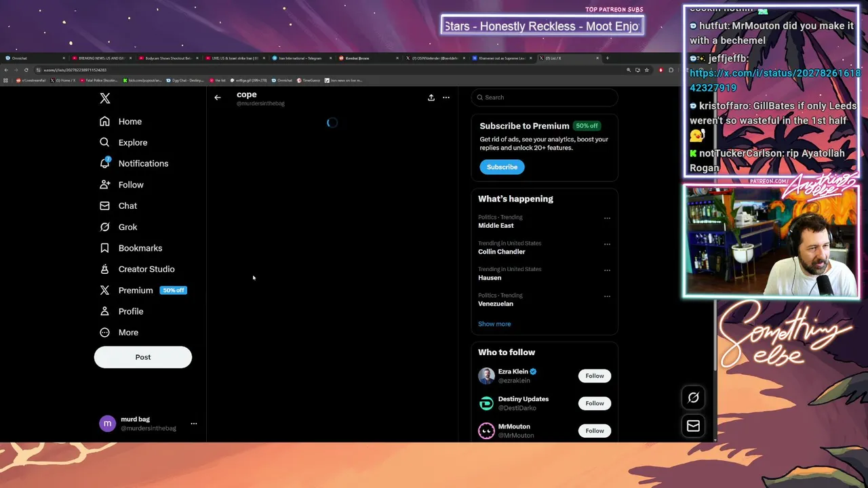The image size is (868, 488).
Task: Open more options for Venezuelan trend
Action: click(607, 296)
